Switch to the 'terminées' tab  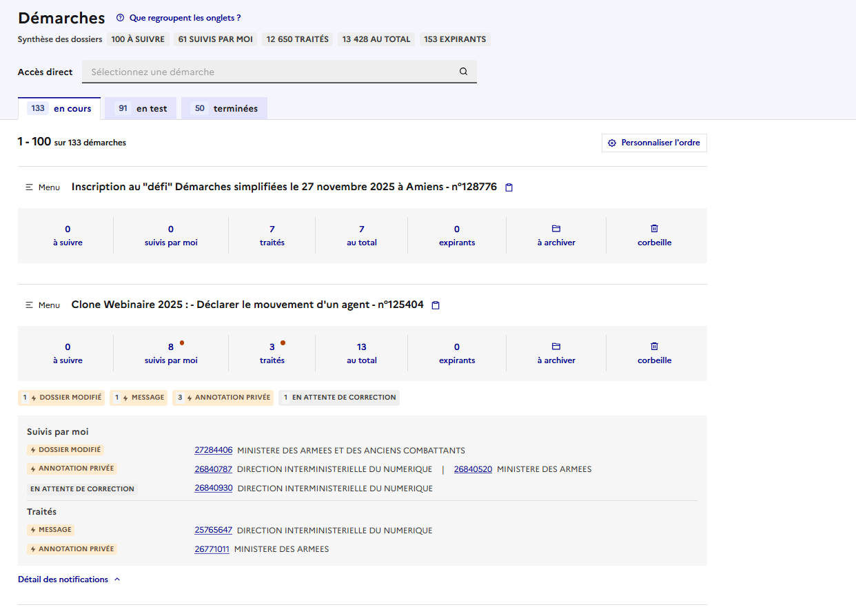coord(224,109)
